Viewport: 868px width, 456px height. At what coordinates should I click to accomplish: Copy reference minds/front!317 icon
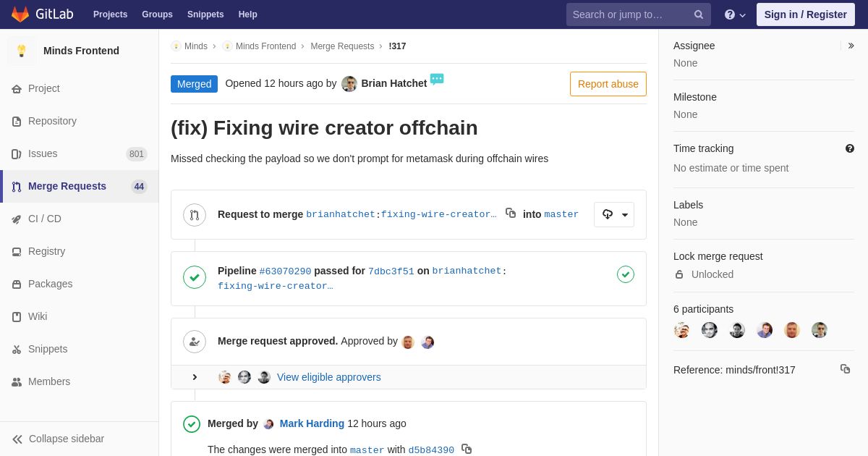point(845,369)
